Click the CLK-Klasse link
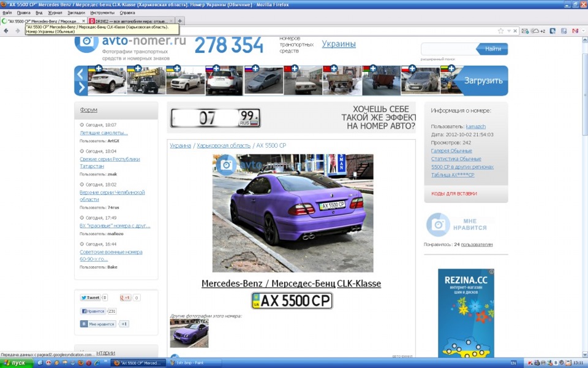Viewport: 588px width, 368px height. 359,283
